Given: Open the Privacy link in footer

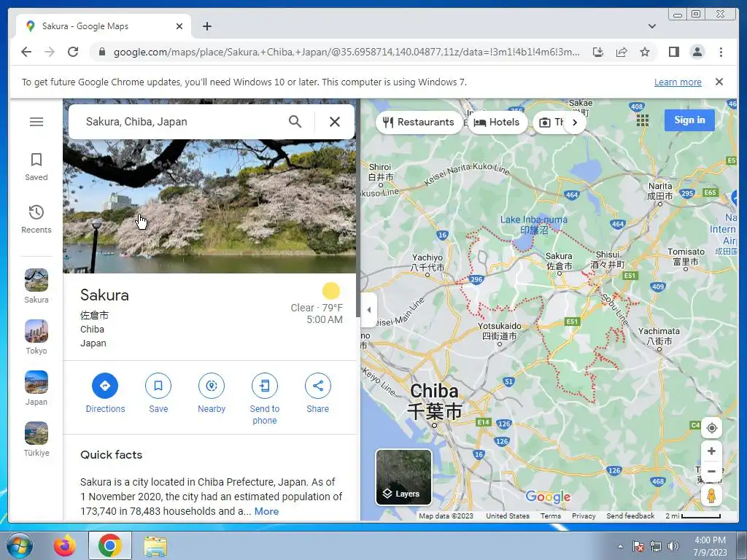Looking at the screenshot, I should [x=584, y=516].
